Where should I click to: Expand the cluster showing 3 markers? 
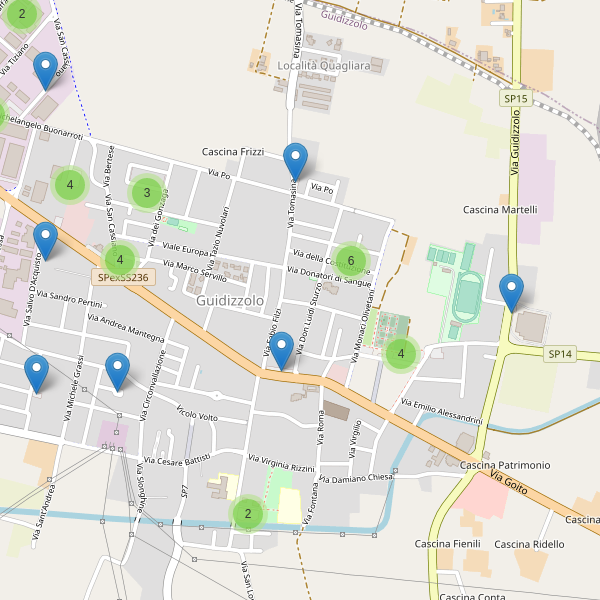[147, 193]
